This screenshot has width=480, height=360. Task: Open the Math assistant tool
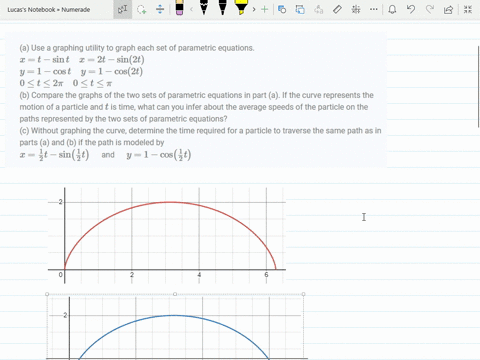356,9
